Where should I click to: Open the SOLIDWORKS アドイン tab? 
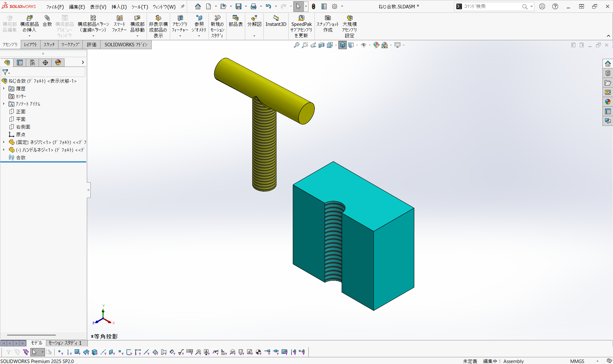[x=126, y=45]
